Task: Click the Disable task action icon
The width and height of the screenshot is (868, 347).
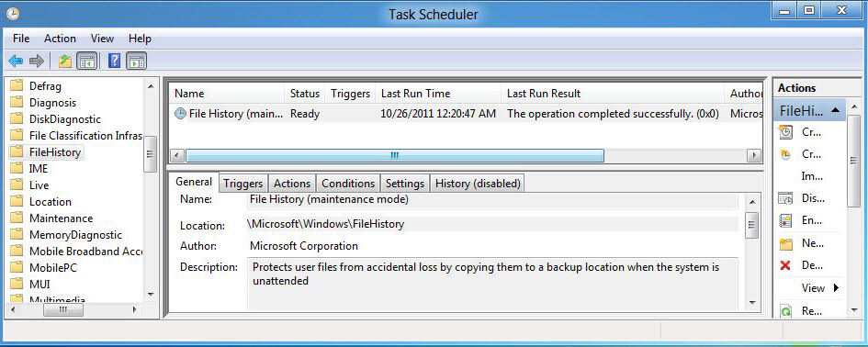Action: click(785, 198)
